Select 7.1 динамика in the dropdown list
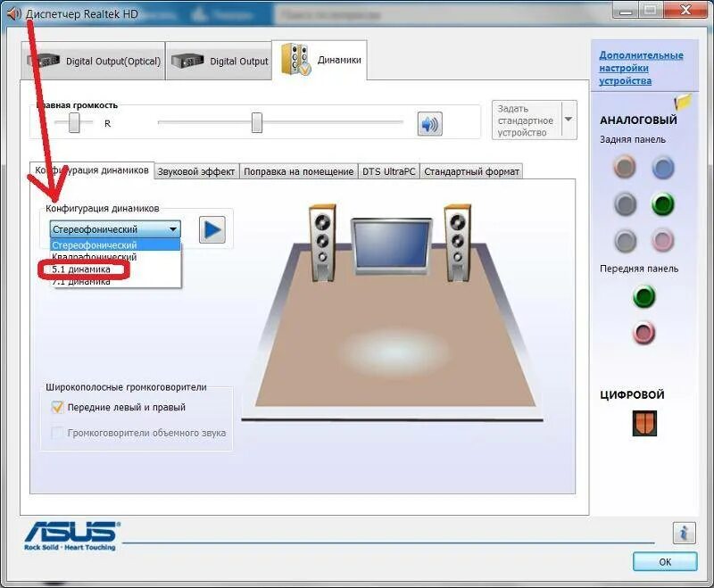The width and height of the screenshot is (714, 588). tap(115, 281)
